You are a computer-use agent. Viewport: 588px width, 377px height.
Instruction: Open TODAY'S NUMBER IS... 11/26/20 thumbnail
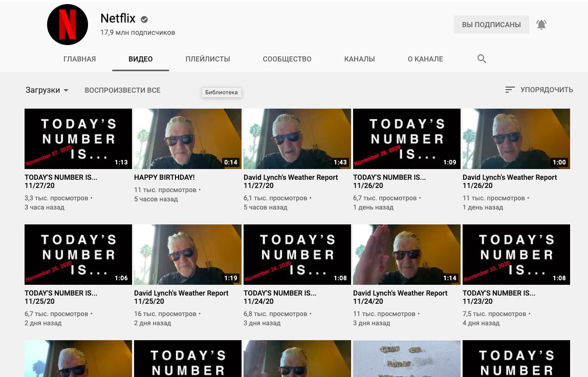click(x=407, y=139)
